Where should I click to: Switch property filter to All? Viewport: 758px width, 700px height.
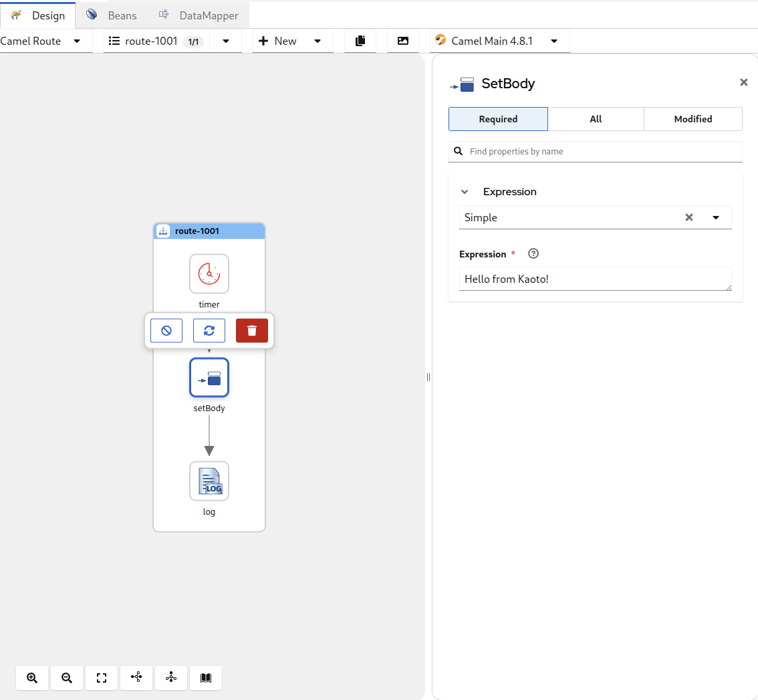point(596,119)
